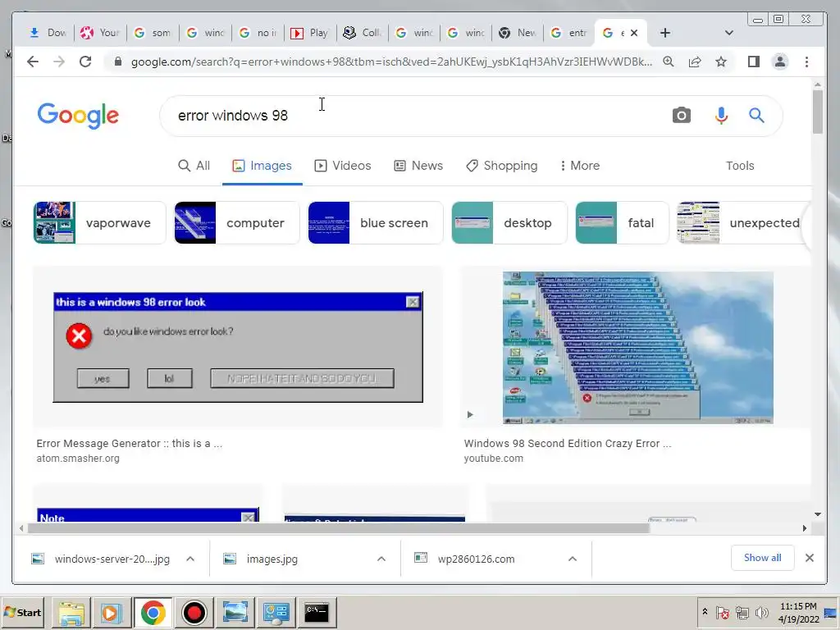Toggle the browser side panel
The image size is (840, 630).
tap(754, 62)
